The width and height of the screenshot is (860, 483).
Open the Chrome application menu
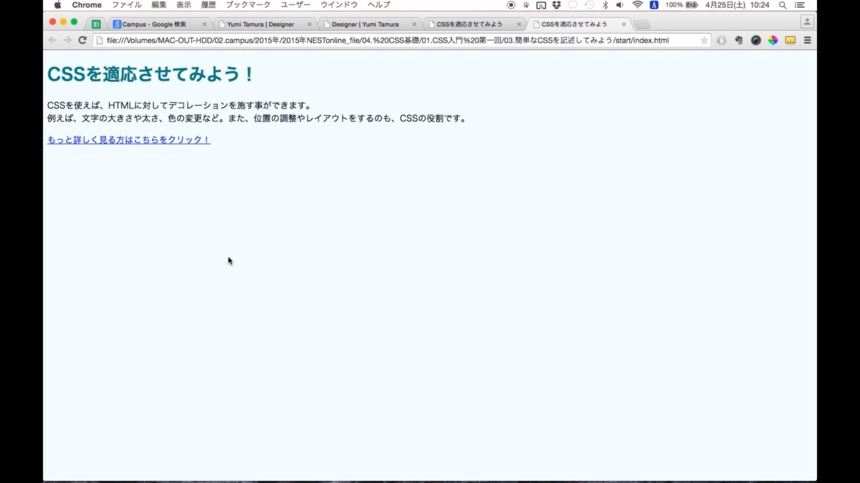(87, 5)
